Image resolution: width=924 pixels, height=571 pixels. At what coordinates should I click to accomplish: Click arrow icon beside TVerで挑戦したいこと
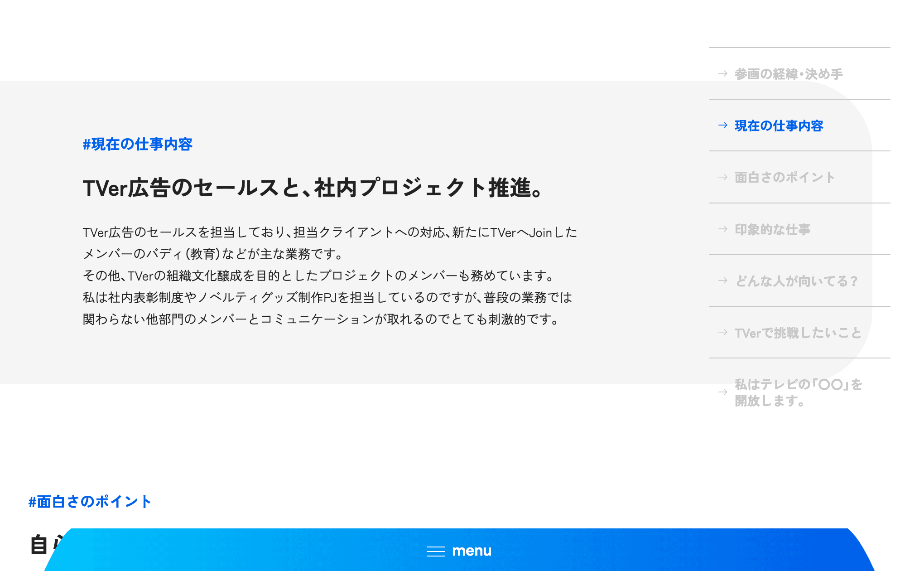pos(723,332)
